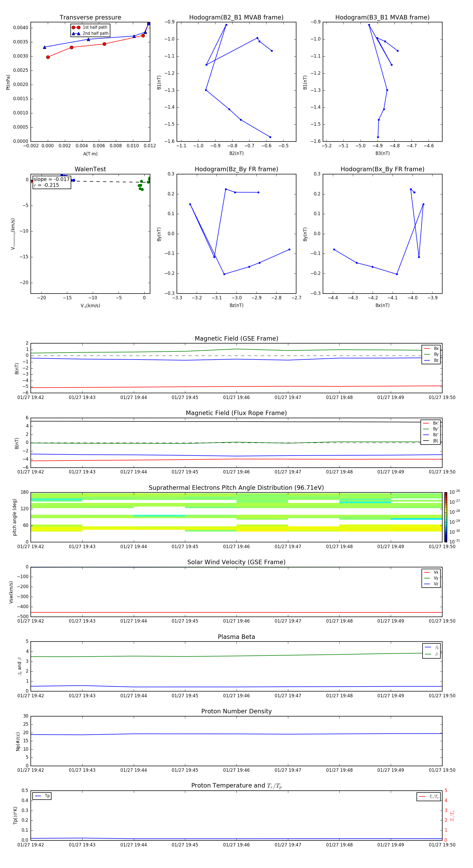The image size is (473, 868).
Task: Select the "Hodogram(Bx_By FR frame)" title
Action: (382, 169)
